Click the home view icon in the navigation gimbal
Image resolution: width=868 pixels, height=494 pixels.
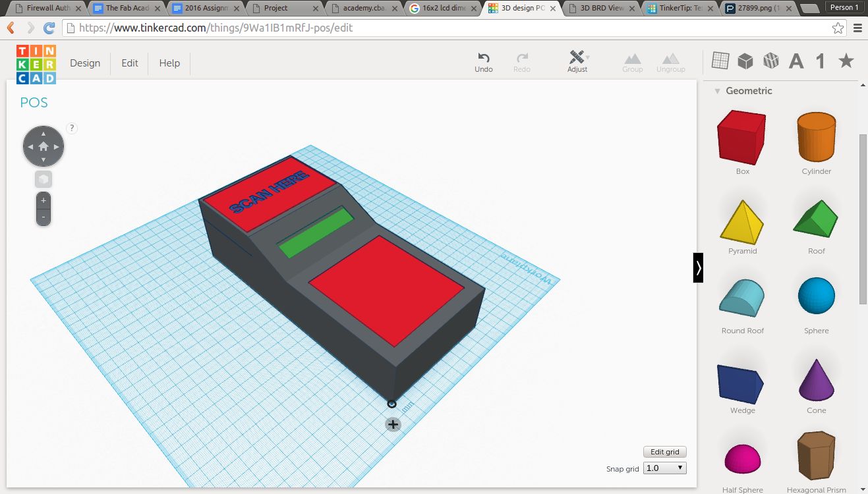pos(43,146)
